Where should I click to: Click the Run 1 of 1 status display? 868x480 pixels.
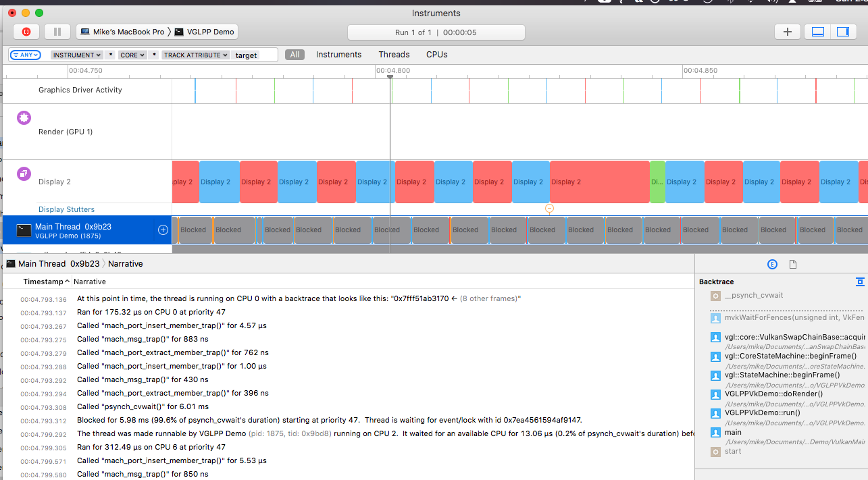point(436,32)
